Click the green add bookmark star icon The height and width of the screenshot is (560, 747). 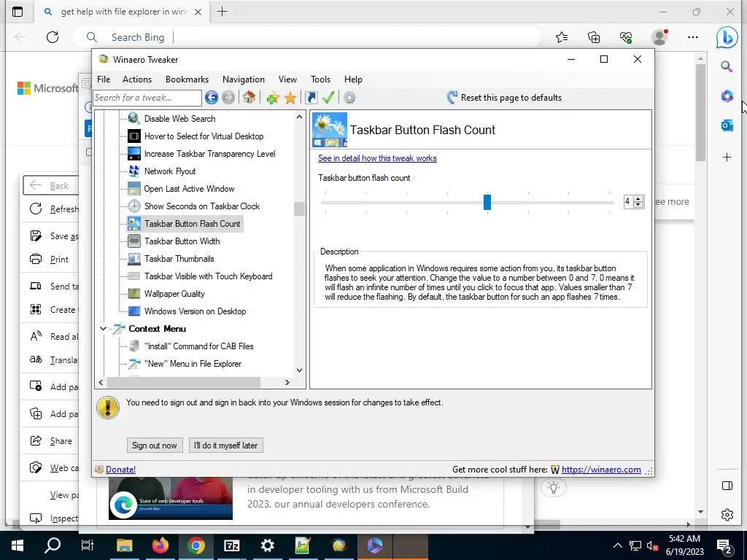coord(273,98)
